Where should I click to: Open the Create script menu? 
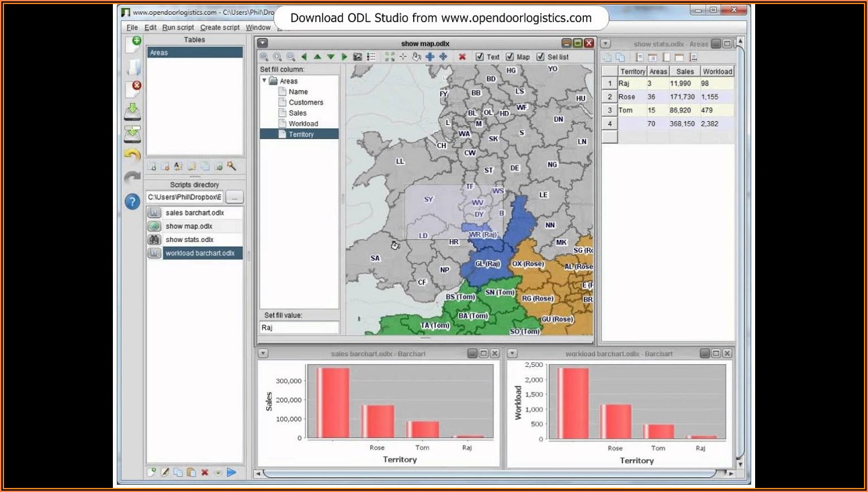[x=220, y=28]
